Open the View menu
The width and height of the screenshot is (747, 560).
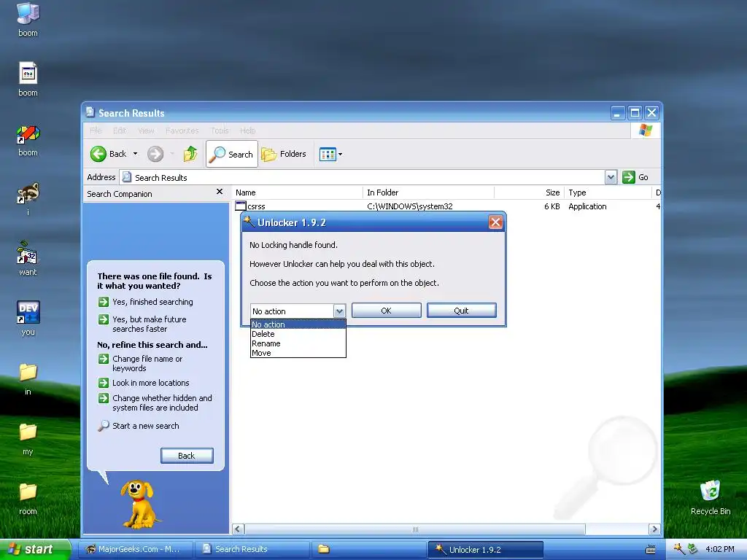(146, 131)
